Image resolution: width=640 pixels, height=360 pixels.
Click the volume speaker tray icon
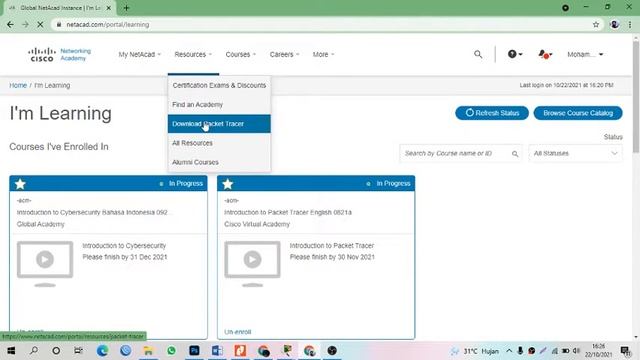click(x=576, y=351)
